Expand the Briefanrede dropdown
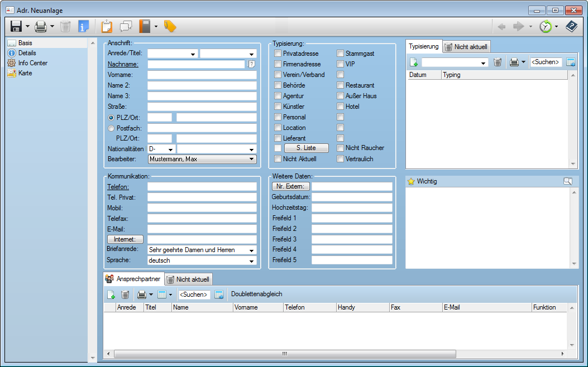Screen dimensions: 588x367 (251, 250)
